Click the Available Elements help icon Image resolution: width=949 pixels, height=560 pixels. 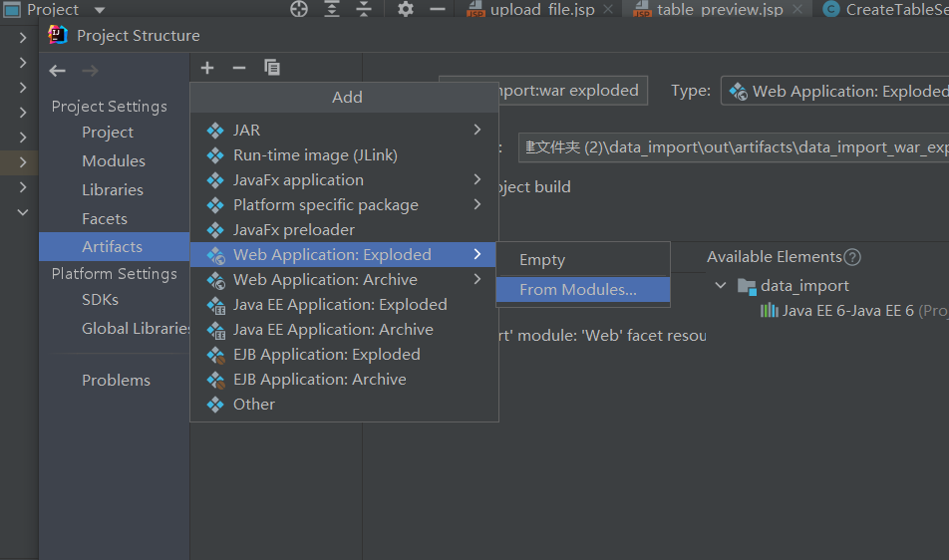tap(852, 257)
